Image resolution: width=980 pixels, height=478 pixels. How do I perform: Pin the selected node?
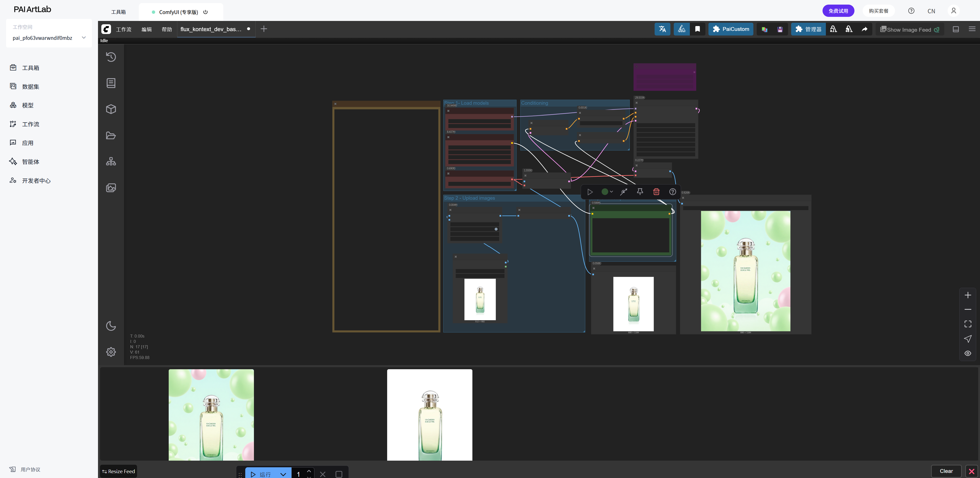coord(640,192)
